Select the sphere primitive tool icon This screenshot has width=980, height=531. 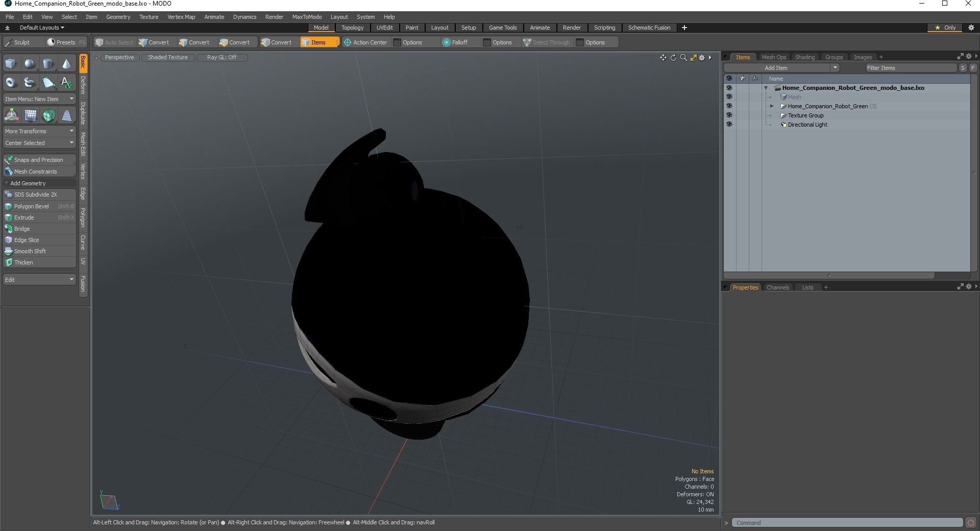(x=30, y=64)
